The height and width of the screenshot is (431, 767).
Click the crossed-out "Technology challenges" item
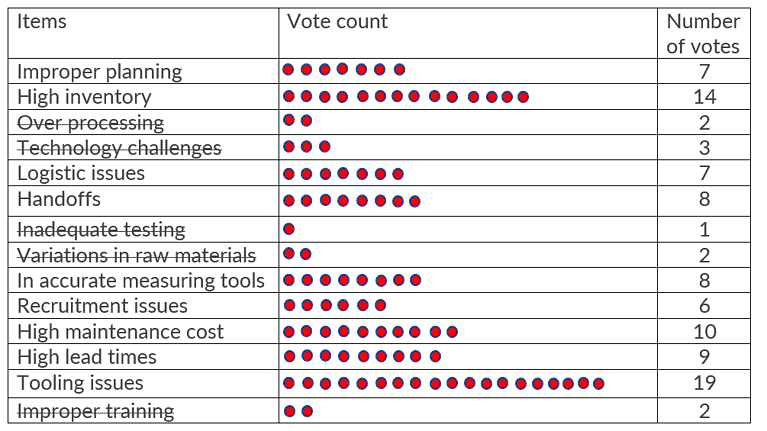tap(120, 148)
